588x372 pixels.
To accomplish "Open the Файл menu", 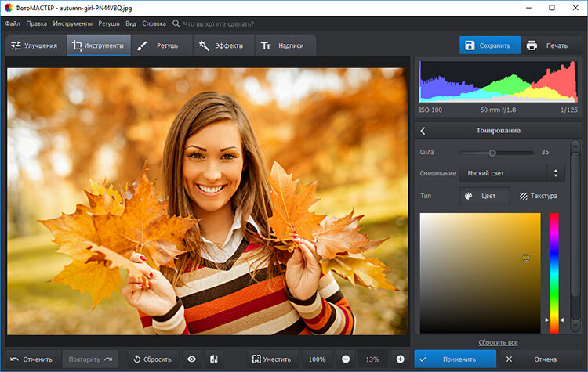I will tap(13, 23).
